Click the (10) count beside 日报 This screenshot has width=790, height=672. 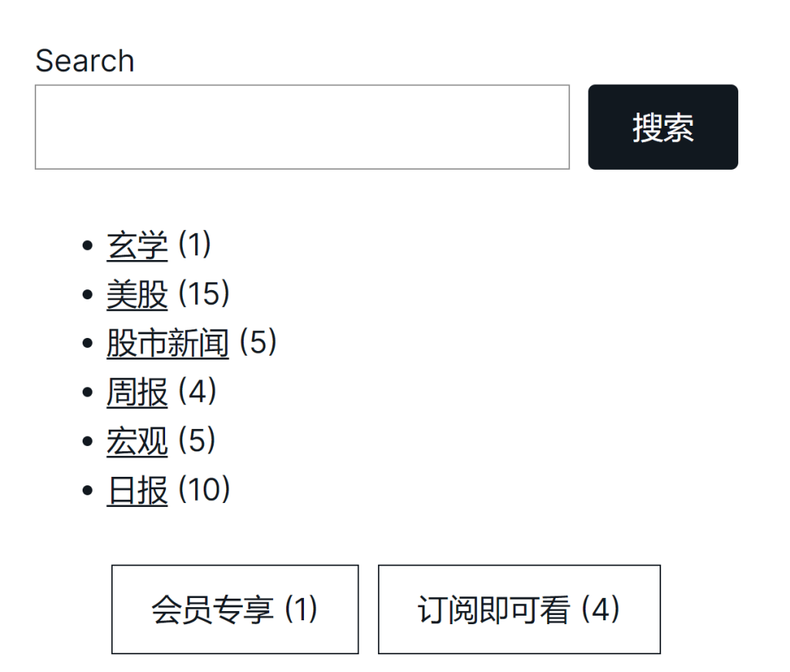tap(204, 490)
